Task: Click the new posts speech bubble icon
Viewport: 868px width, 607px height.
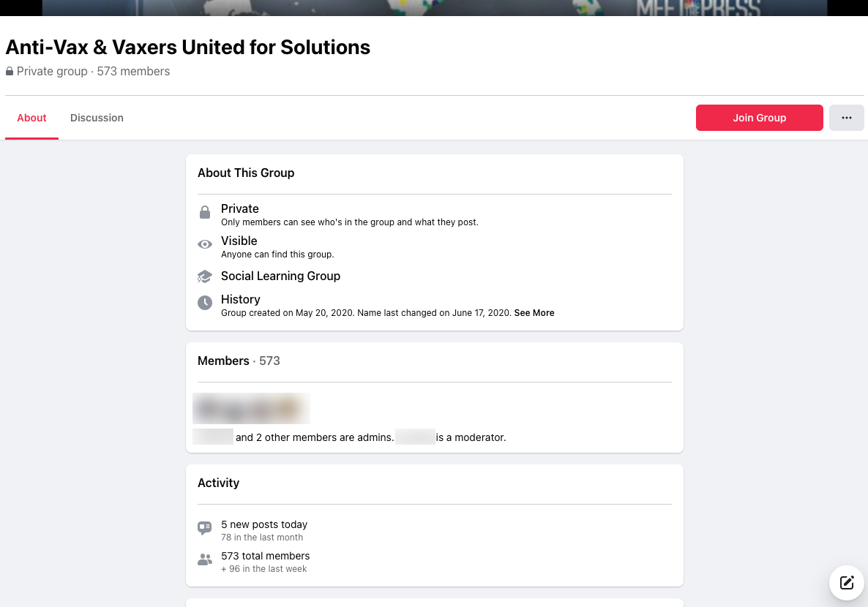Action: (x=205, y=528)
